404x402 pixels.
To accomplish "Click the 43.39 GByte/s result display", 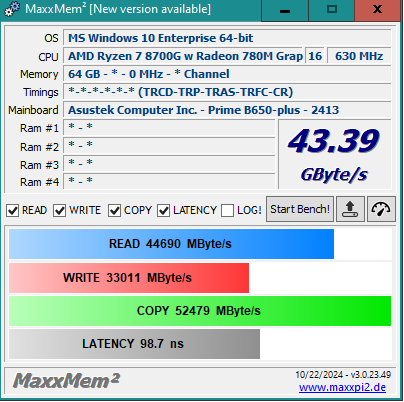I will (x=334, y=155).
